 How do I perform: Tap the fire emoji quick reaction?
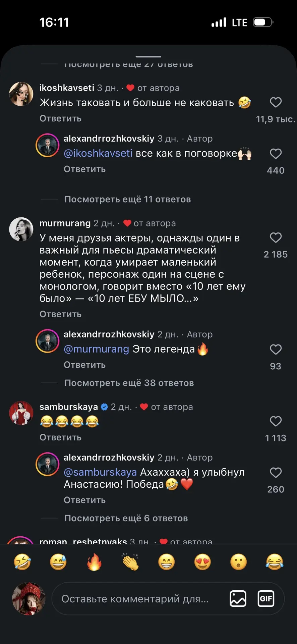point(94,562)
